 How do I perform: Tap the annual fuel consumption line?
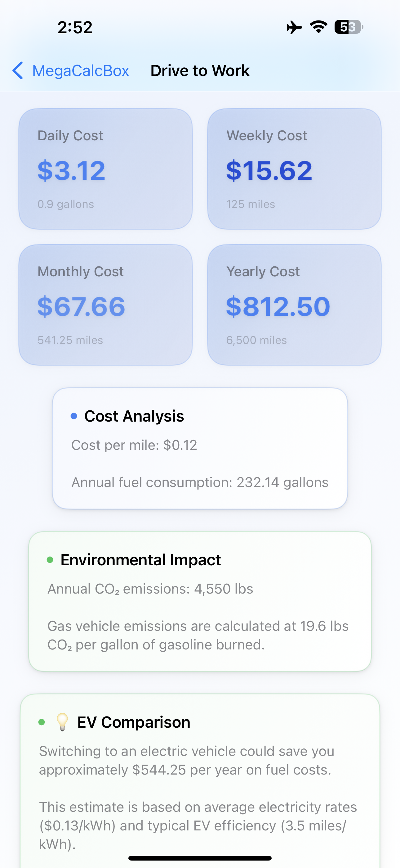(x=200, y=482)
